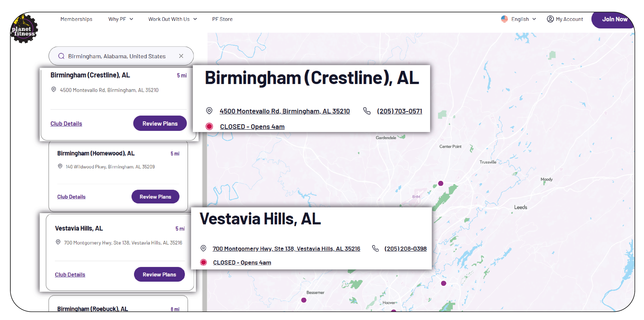Viewport: 644px width, 320px height.
Task: Expand the Work Out With Us menu
Action: click(x=173, y=19)
